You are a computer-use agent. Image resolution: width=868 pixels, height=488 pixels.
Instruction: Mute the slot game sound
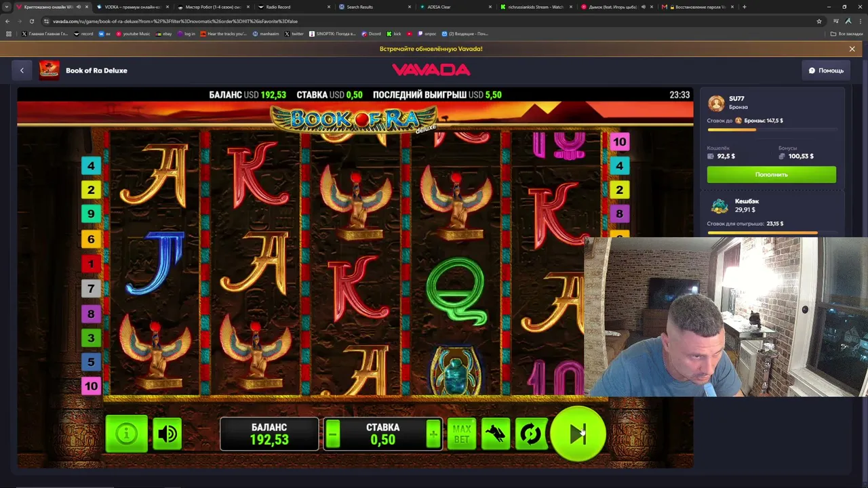[167, 434]
